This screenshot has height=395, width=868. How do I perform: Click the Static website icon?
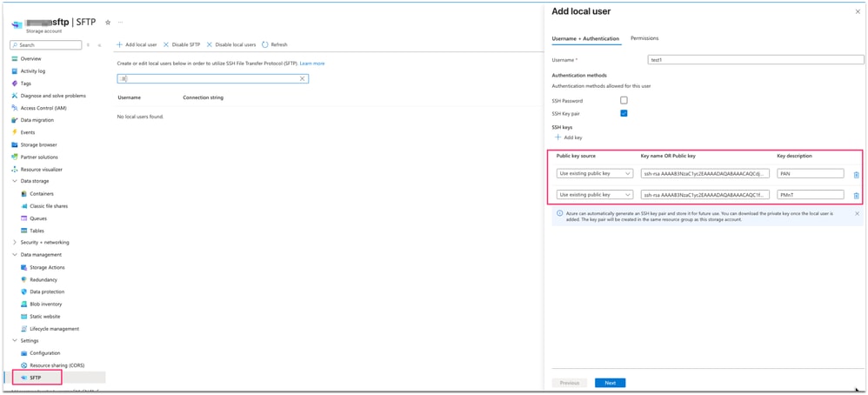[x=23, y=317]
